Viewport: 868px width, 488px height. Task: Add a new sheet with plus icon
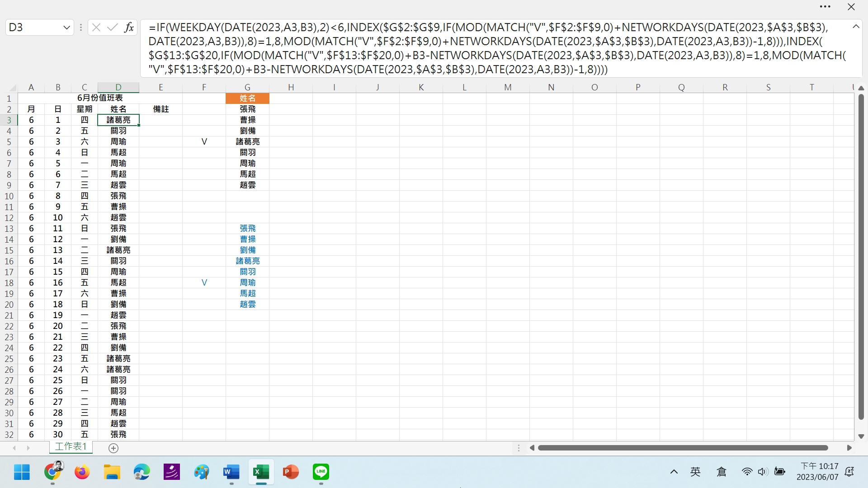[113, 448]
